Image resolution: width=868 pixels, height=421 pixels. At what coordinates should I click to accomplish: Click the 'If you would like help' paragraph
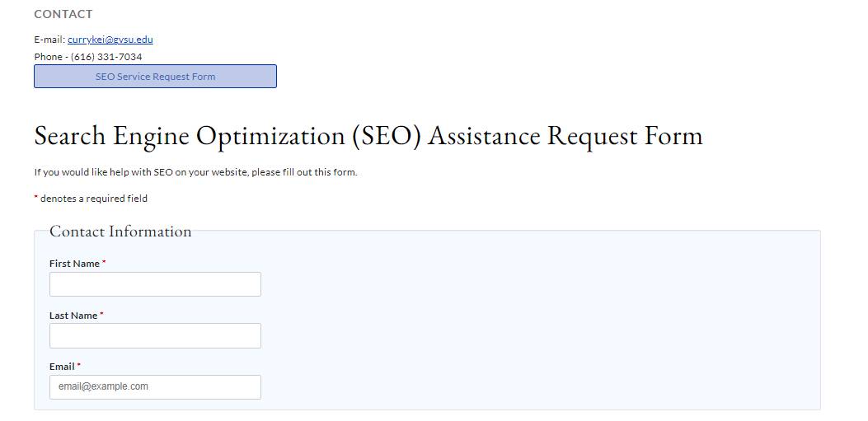195,172
